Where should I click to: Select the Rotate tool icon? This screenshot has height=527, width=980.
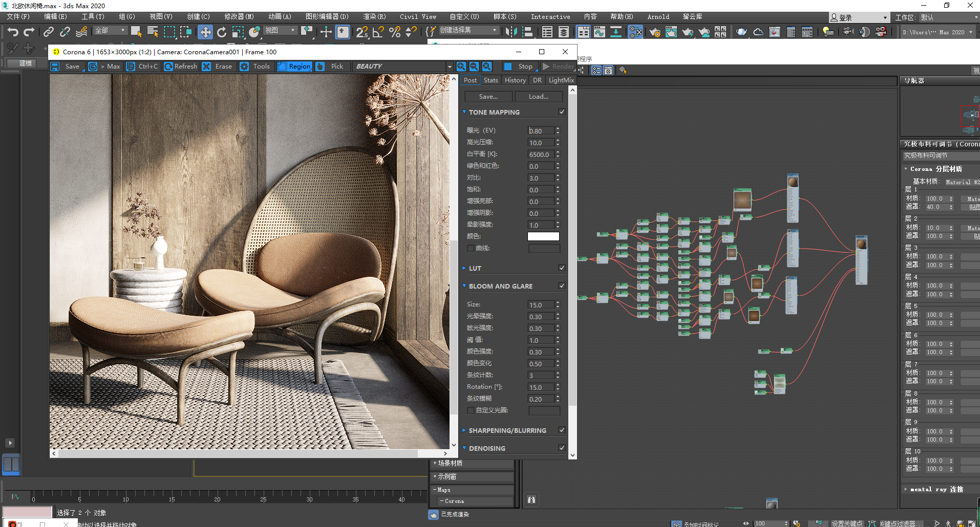[222, 32]
